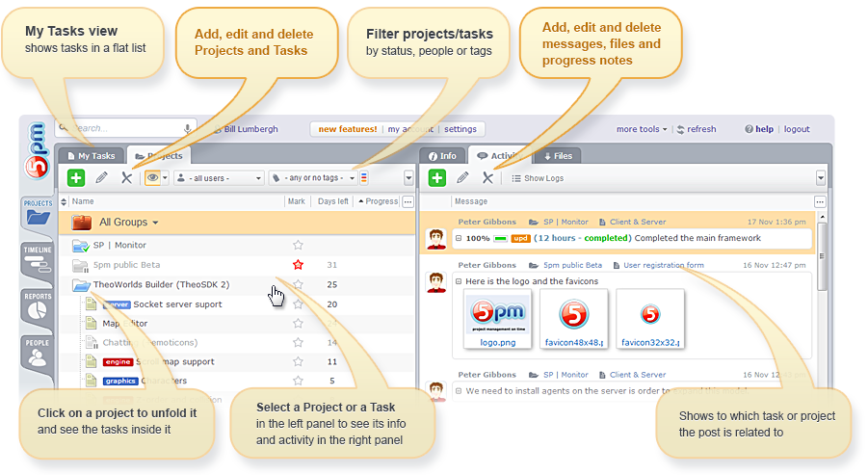868x475 pixels.
Task: Switch to the Files tab
Action: [x=558, y=155]
